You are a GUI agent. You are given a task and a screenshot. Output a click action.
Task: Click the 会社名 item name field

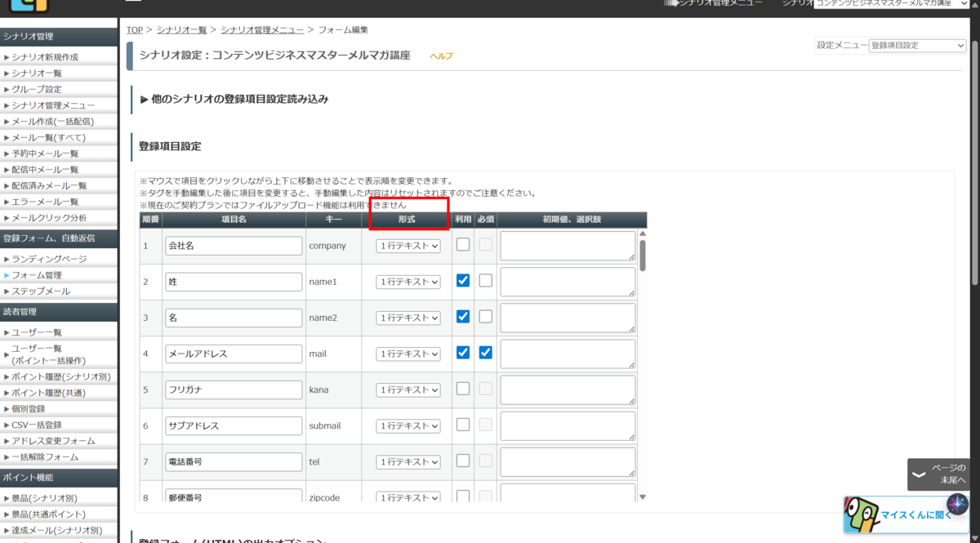234,245
